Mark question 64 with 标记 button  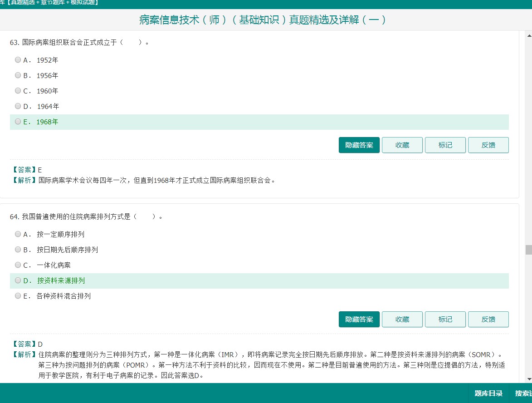pos(445,319)
